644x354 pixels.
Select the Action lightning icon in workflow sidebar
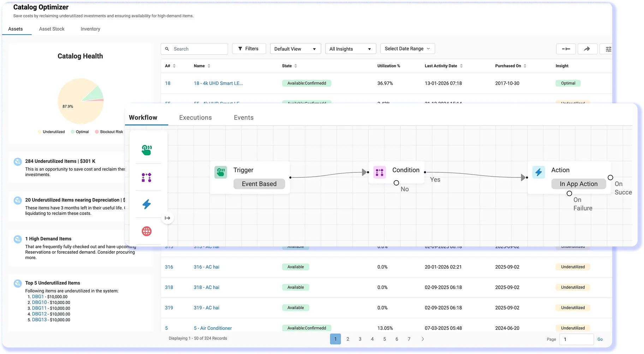[147, 204]
